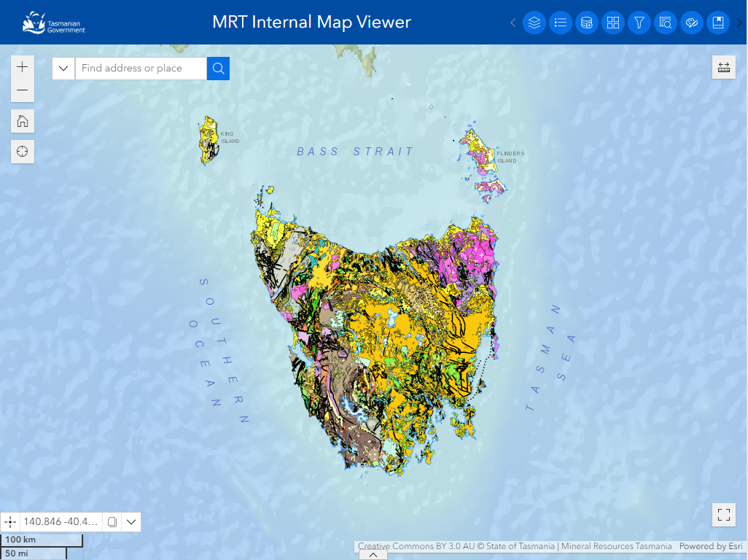Expand the bottom panel chevron
Image resolution: width=748 pixels, height=560 pixels.
[x=373, y=555]
